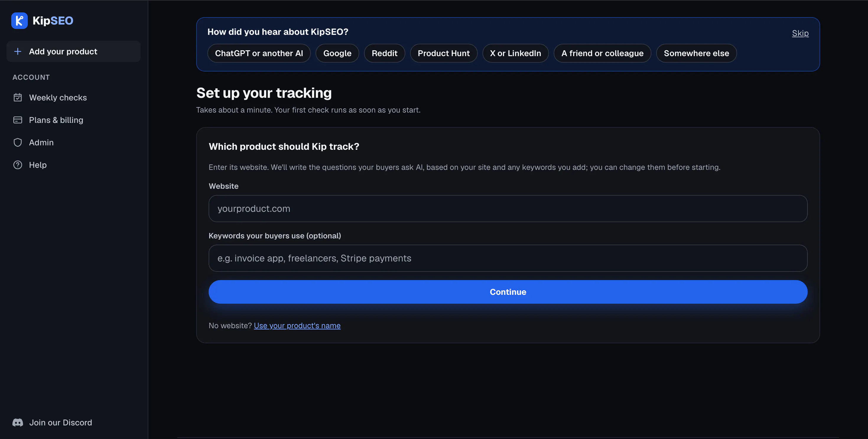The height and width of the screenshot is (439, 868).
Task: Click the question mark Help icon
Action: coord(17,165)
